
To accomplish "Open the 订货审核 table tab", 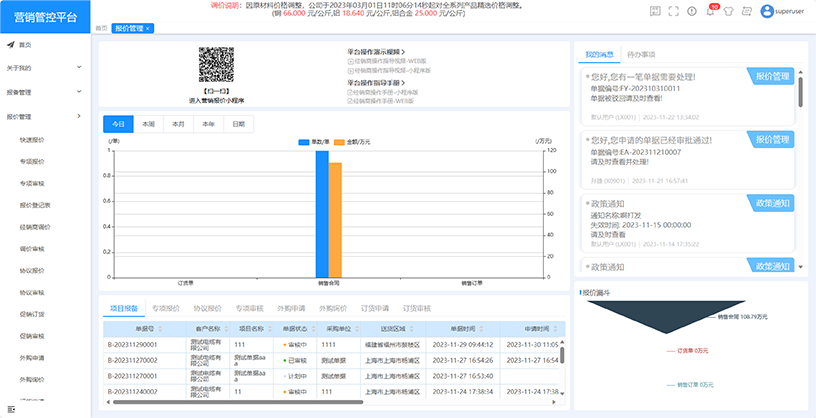I will coord(417,308).
